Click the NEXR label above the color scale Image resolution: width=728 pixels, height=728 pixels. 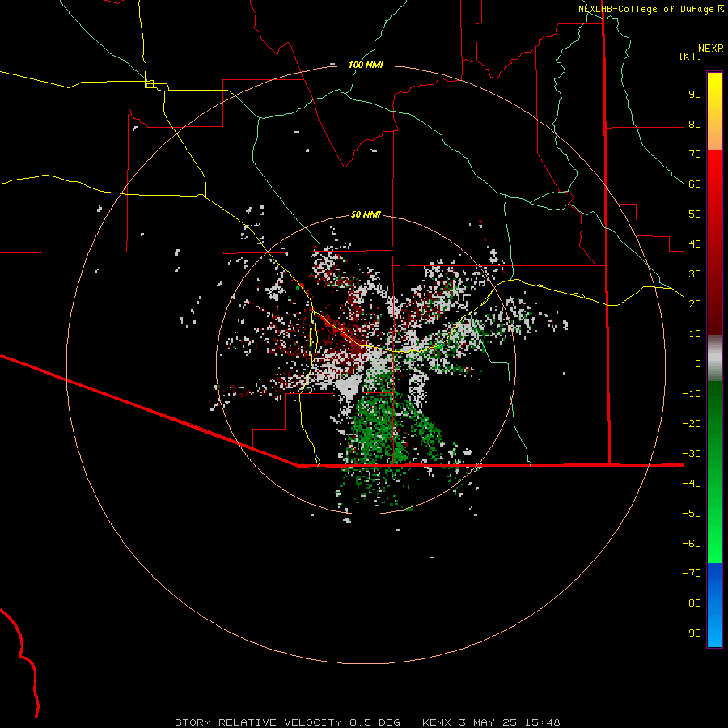coord(711,49)
